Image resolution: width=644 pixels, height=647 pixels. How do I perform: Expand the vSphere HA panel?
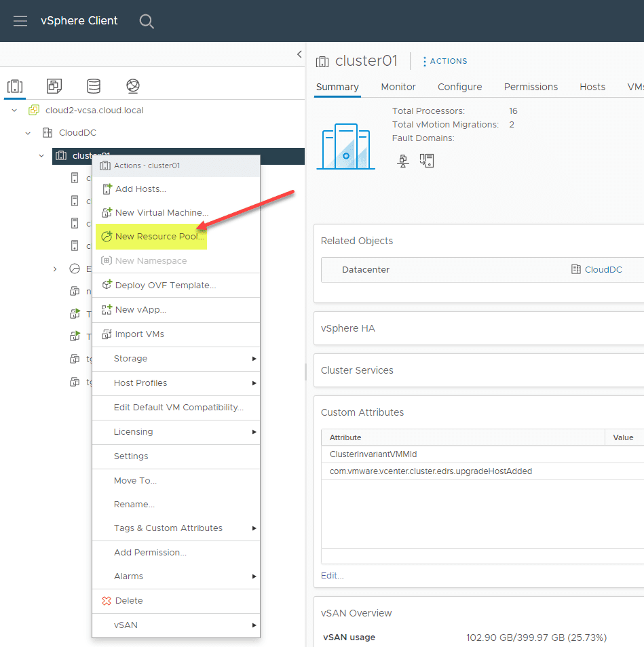pyautogui.click(x=347, y=328)
